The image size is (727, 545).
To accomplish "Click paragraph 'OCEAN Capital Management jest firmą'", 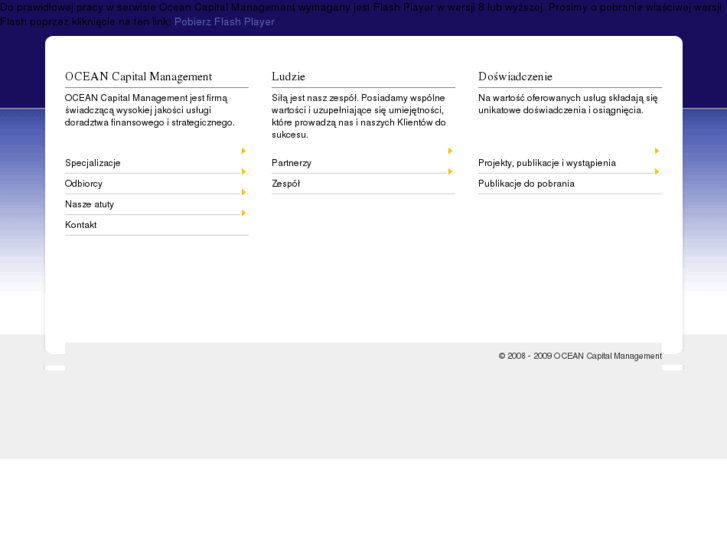I will 150,110.
